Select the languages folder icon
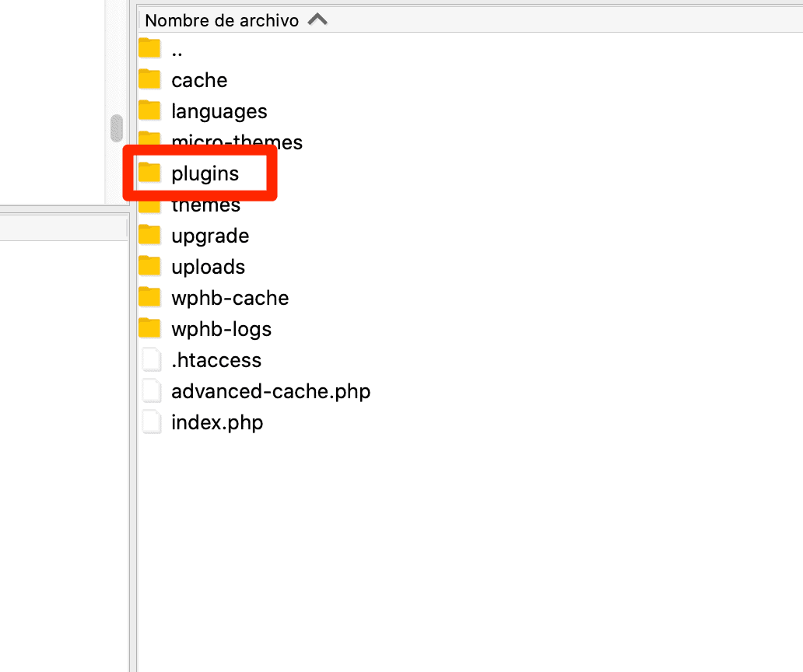Image resolution: width=803 pixels, height=672 pixels. [149, 110]
